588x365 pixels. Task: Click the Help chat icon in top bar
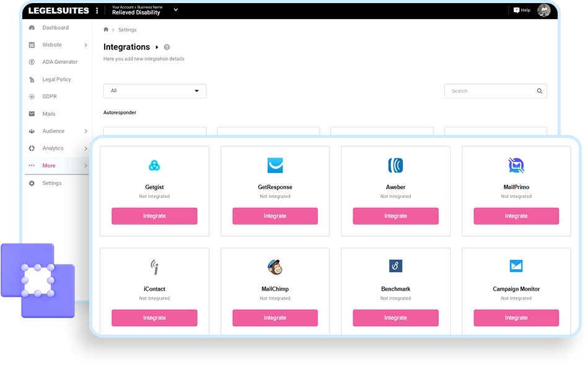(x=516, y=10)
